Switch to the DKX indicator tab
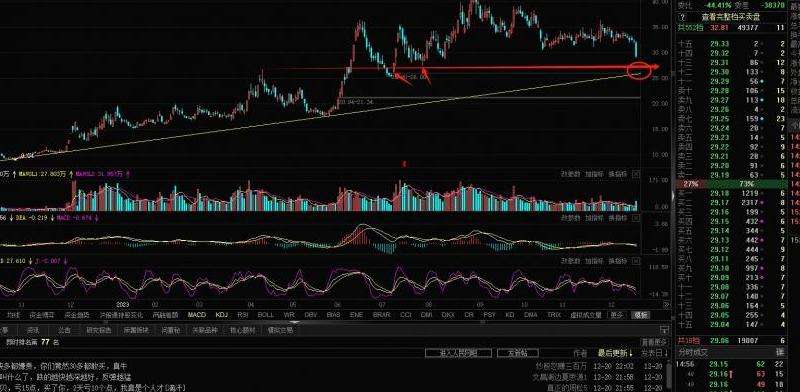This screenshot has height=392, width=800. coord(448,315)
